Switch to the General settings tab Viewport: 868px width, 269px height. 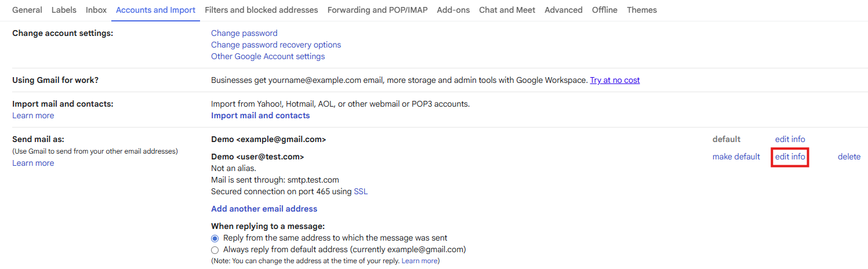pos(27,10)
